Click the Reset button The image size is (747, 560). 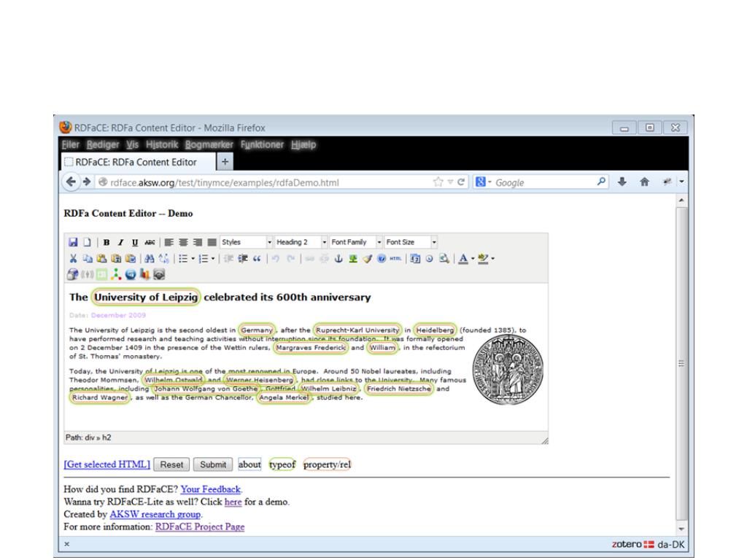click(x=171, y=464)
